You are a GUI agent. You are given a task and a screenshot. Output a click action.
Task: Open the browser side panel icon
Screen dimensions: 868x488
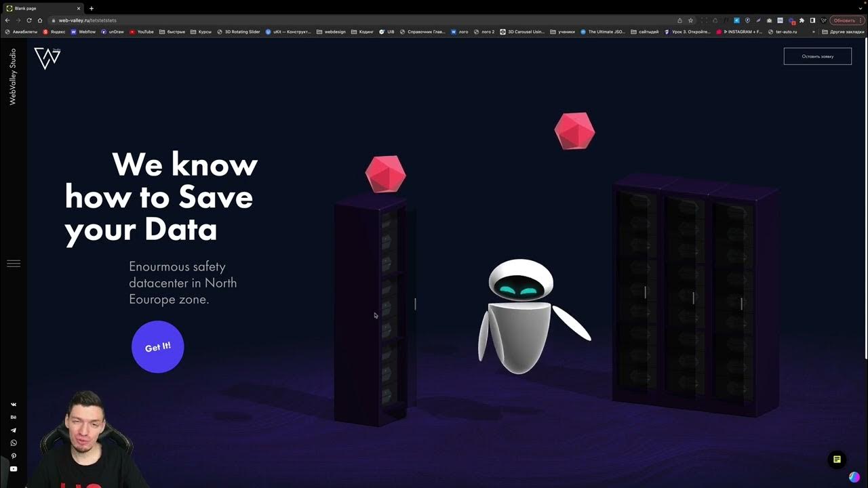[812, 20]
